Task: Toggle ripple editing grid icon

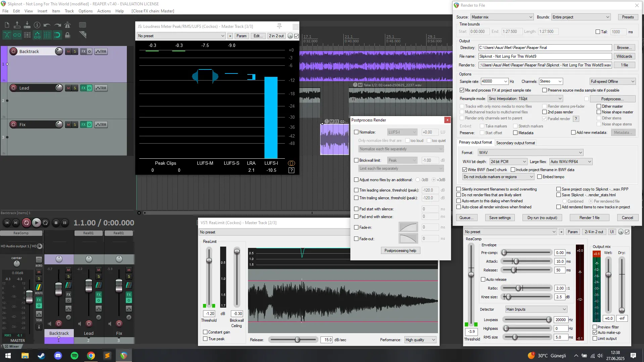Action: 27,35
